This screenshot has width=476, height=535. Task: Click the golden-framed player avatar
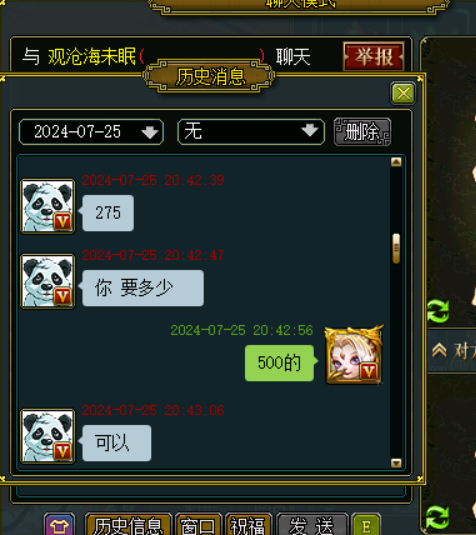click(354, 355)
